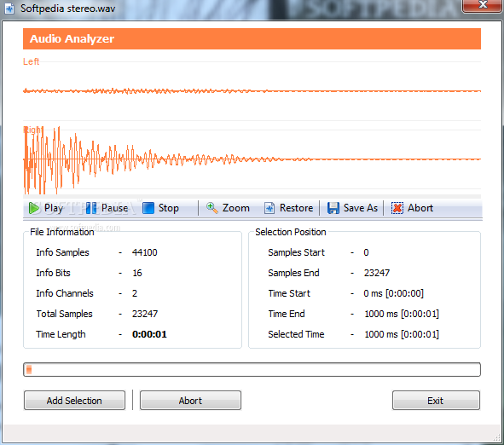The image size is (504, 445).
Task: Click the red X Abort toolbar icon
Action: coord(397,208)
